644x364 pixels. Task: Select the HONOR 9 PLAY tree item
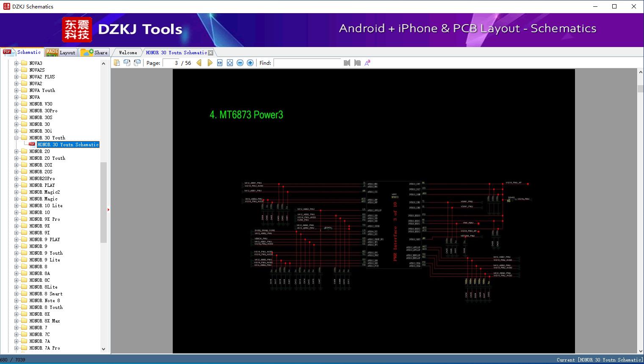click(x=45, y=239)
